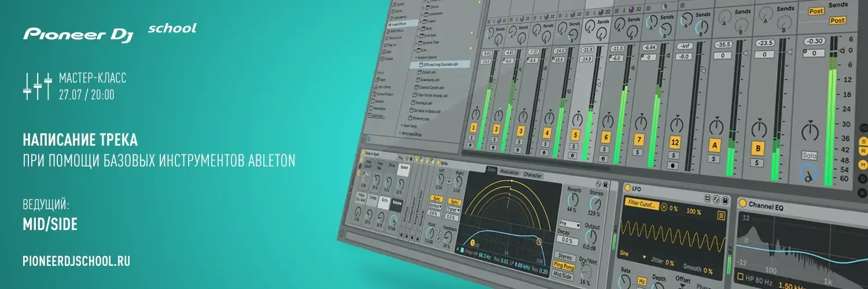This screenshot has width=868, height=289.
Task: Click return A pan knob
Action: pos(716,127)
